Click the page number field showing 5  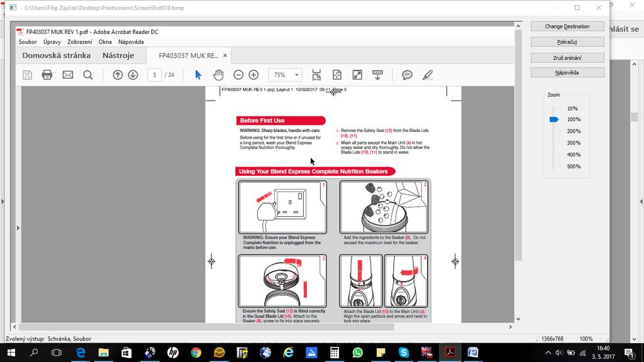[x=155, y=75]
